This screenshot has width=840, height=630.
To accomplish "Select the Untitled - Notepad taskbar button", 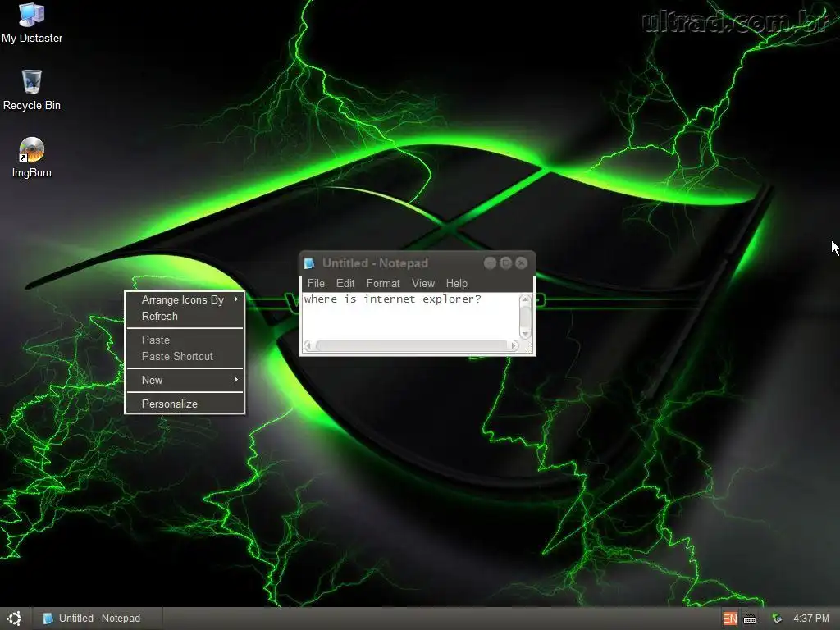I will (97, 619).
